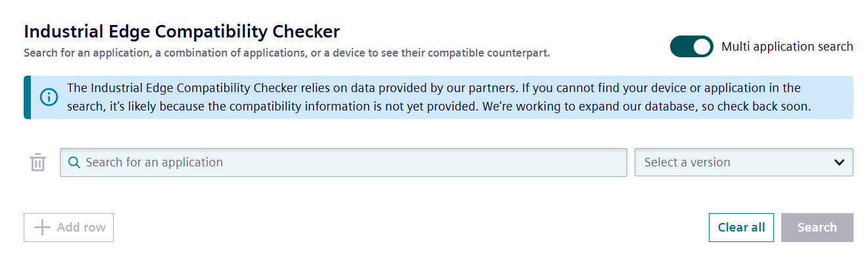Open the "Select a version" dropdown
The height and width of the screenshot is (271, 868).
tap(744, 162)
